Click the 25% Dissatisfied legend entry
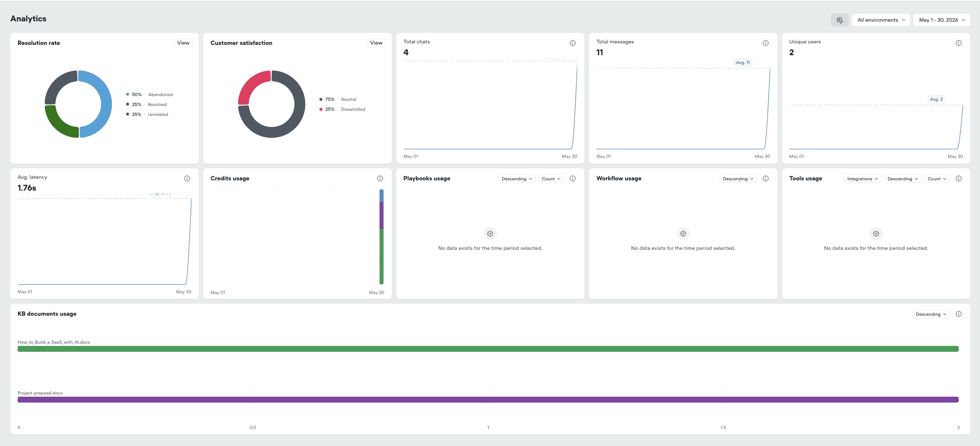The image size is (980, 446). (x=342, y=109)
